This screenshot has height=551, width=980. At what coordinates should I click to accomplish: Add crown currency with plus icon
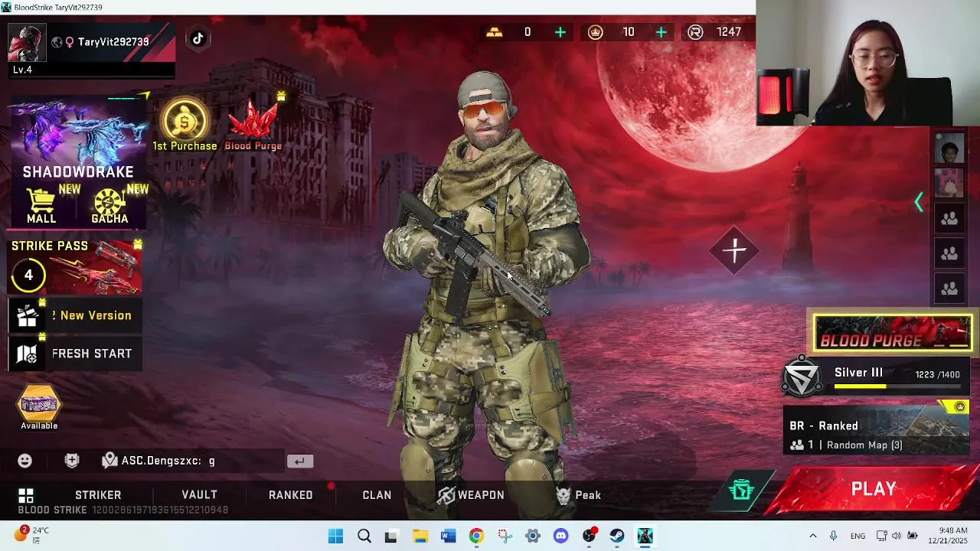tap(661, 32)
